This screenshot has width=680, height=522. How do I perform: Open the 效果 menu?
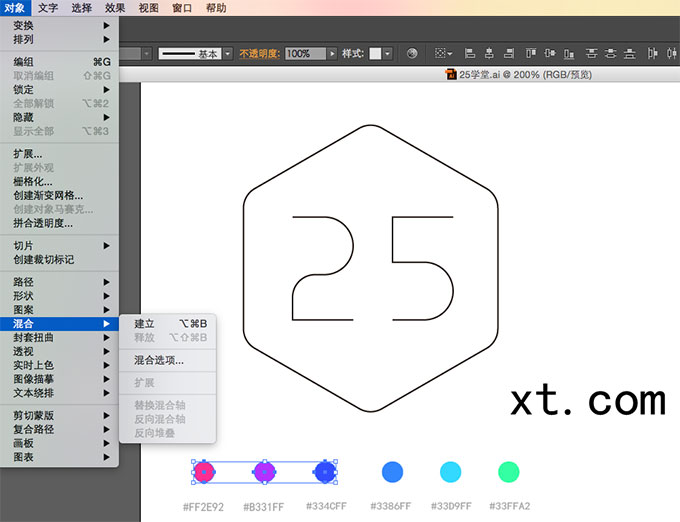click(x=115, y=8)
